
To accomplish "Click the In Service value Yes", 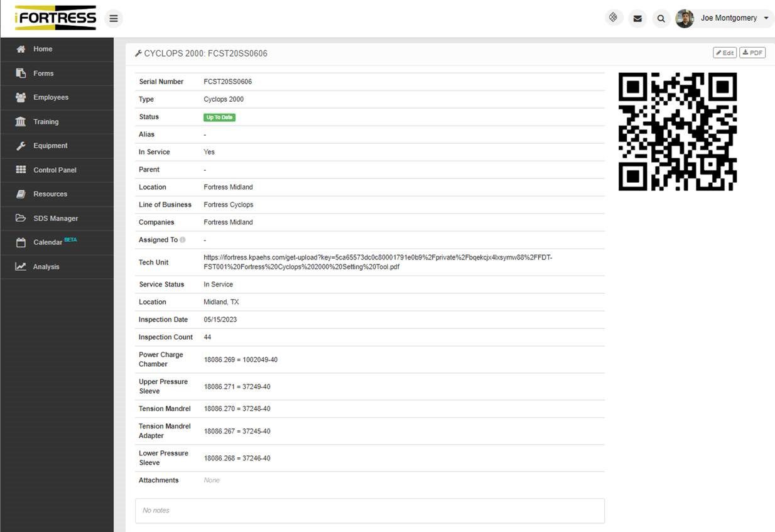I will point(209,152).
